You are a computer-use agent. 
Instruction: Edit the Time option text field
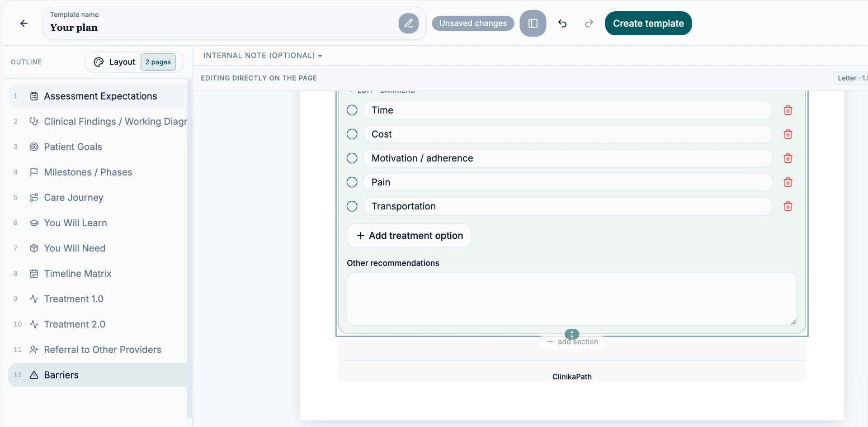[568, 110]
